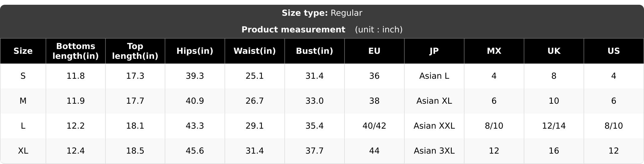Select the Asian 3XL cell
644x164 pixels.
(434, 151)
